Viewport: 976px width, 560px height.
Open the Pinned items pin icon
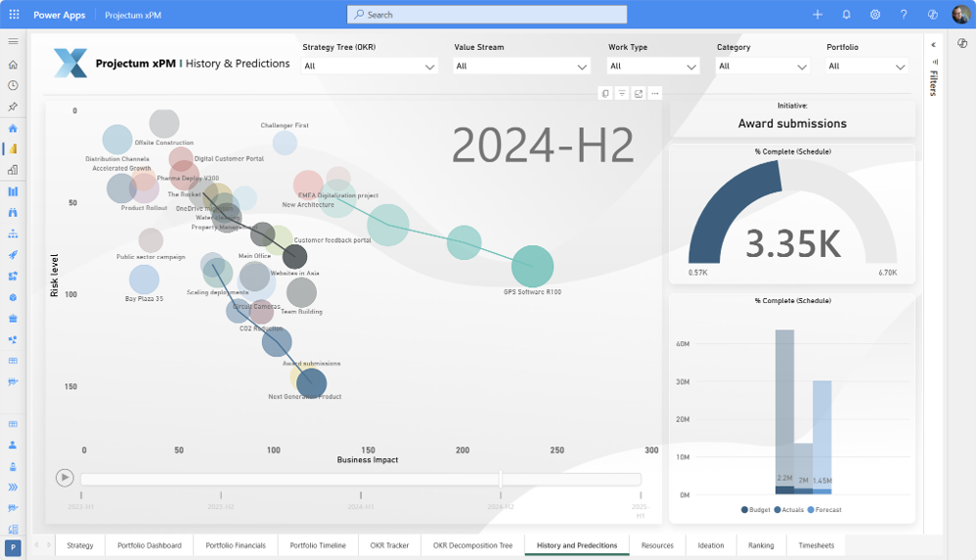pyautogui.click(x=14, y=107)
